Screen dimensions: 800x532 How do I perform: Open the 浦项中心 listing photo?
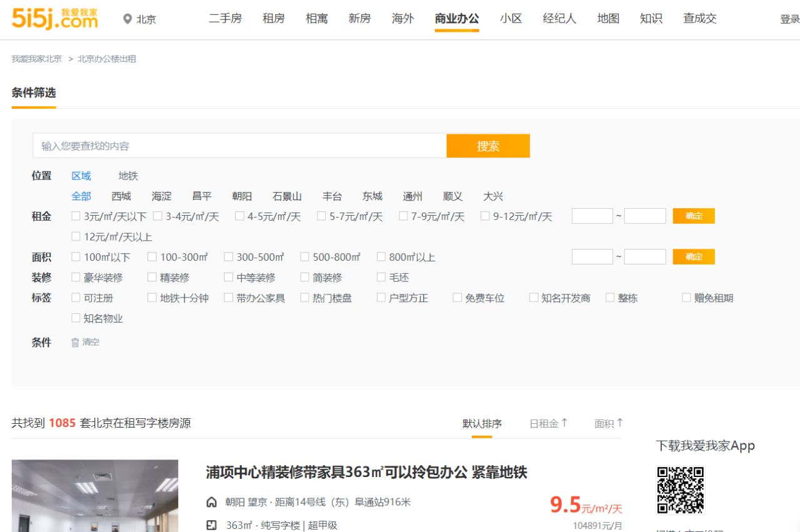[x=95, y=496]
